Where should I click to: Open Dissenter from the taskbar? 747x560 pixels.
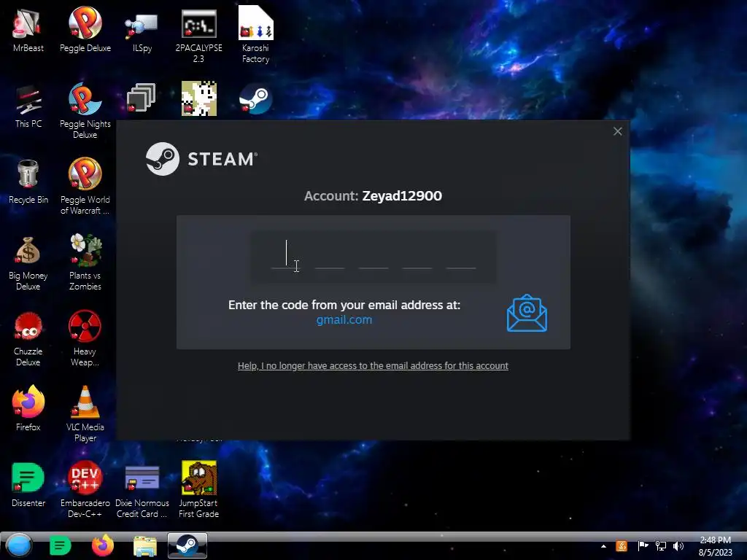(x=60, y=545)
